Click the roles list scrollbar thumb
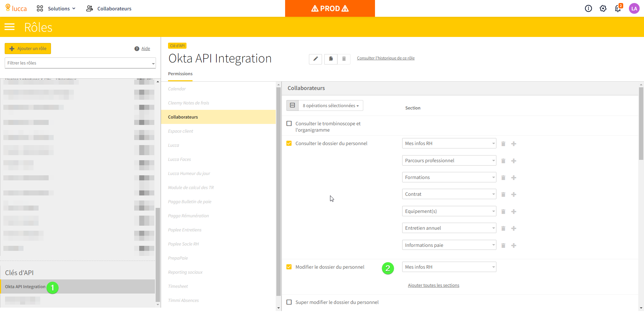644x312 pixels. coord(158,255)
